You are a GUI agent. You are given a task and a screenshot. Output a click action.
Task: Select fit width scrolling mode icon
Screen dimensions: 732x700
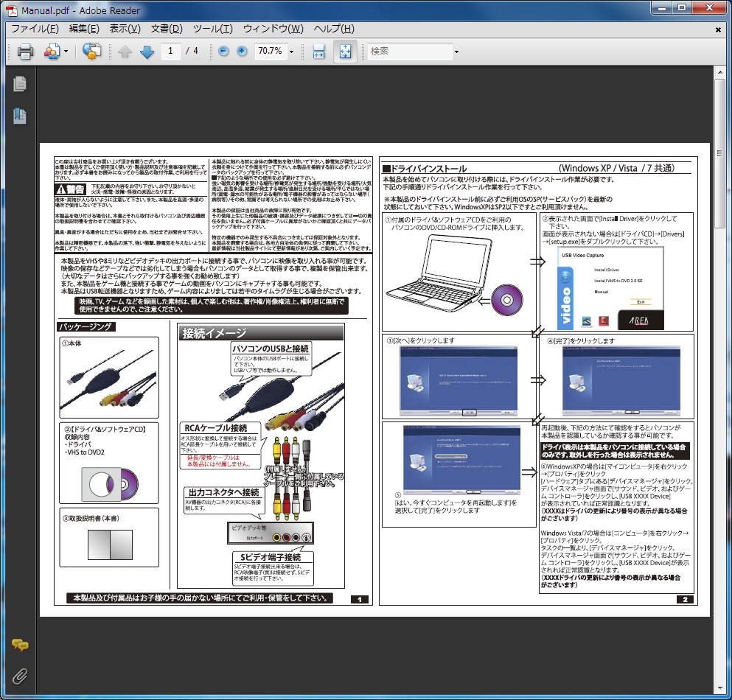coord(319,51)
